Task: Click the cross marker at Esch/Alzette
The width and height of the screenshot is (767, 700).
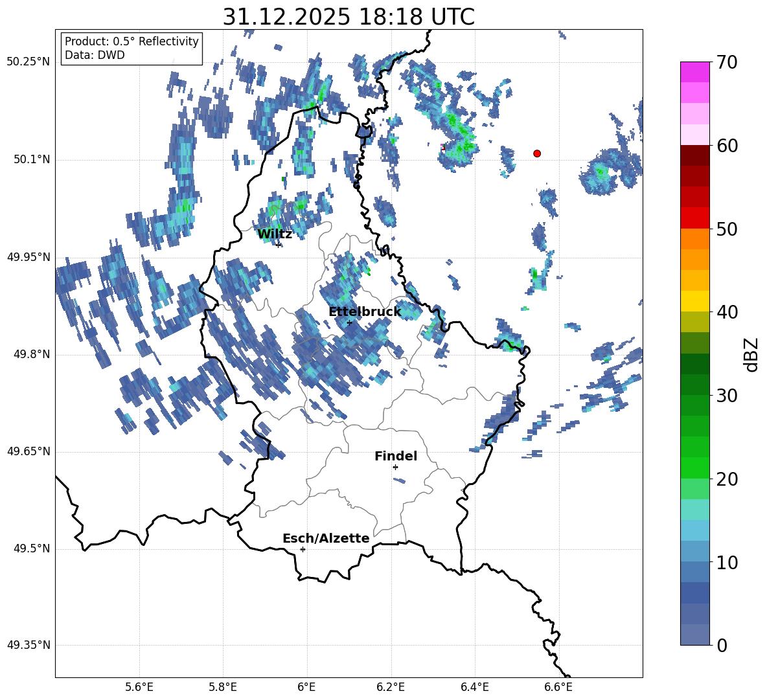Action: [303, 549]
